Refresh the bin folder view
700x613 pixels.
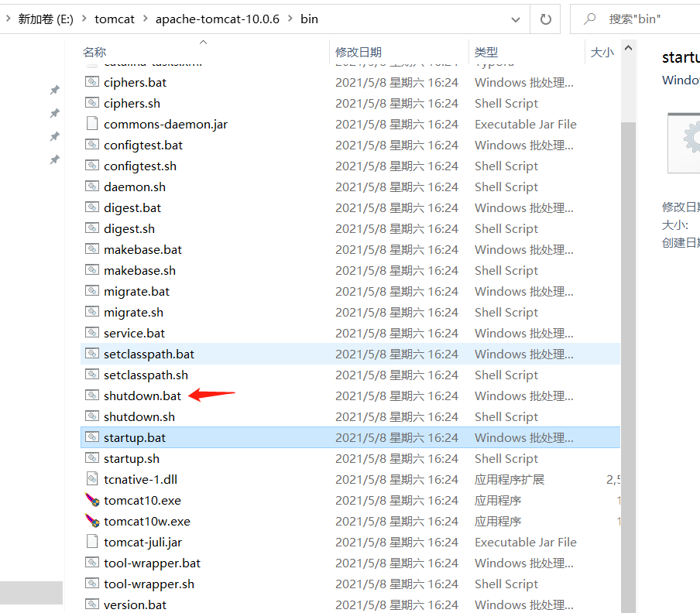546,19
